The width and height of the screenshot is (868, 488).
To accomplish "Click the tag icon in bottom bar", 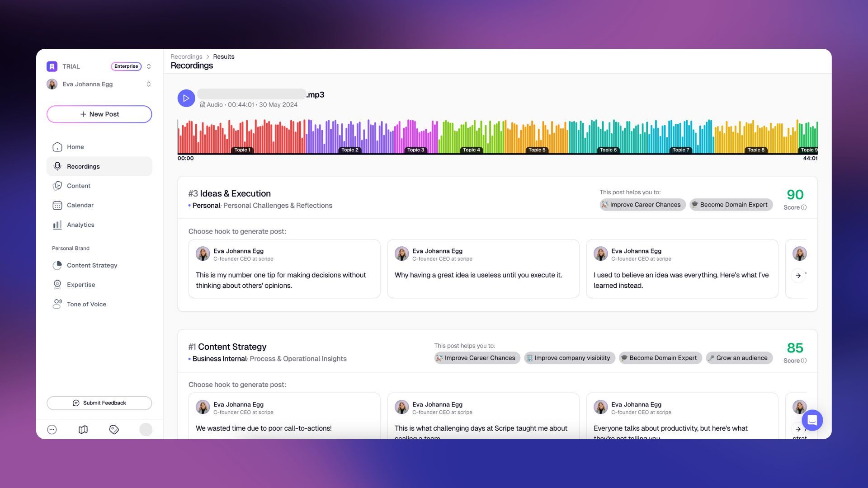I will point(114,430).
